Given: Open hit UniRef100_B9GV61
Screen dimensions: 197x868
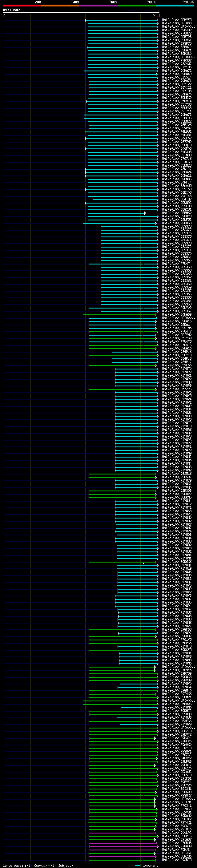Looking at the screenshot, I should 177,40.
